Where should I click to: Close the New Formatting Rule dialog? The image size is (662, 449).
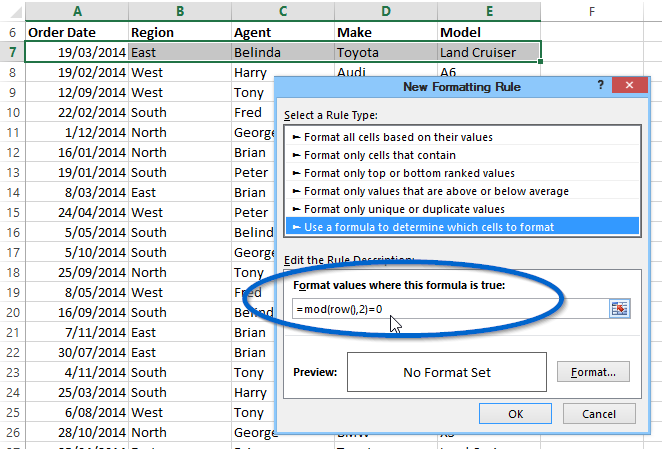tap(629, 85)
